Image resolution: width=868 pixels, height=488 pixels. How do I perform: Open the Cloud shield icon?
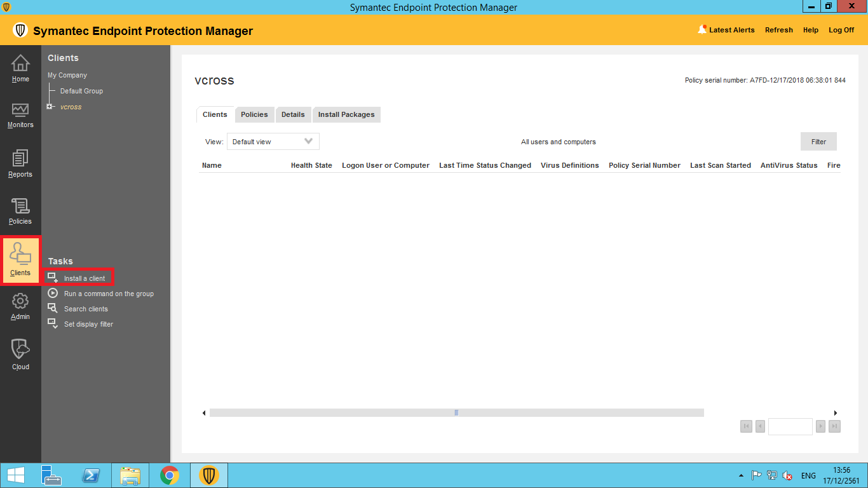pos(20,349)
